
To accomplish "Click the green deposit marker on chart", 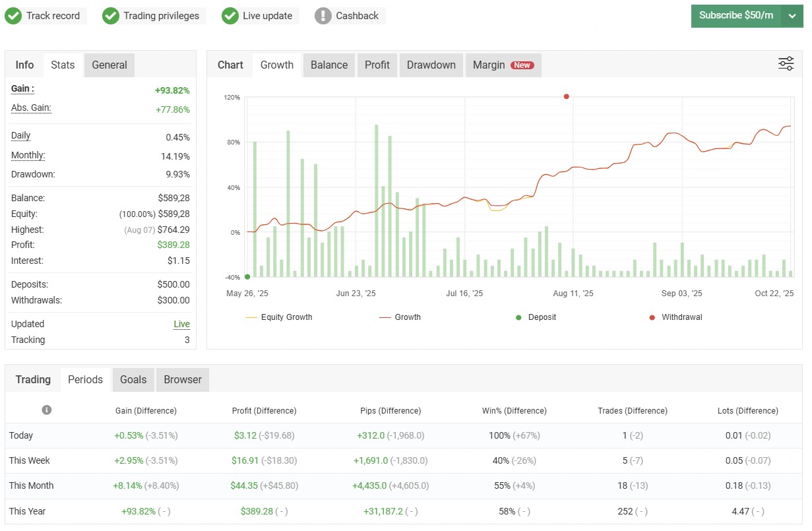I will (x=247, y=277).
